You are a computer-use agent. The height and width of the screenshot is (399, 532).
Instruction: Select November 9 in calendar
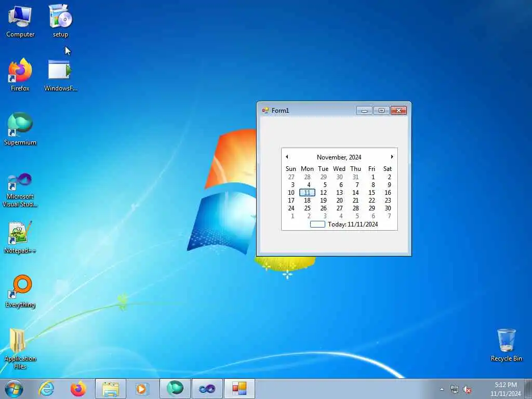389,185
